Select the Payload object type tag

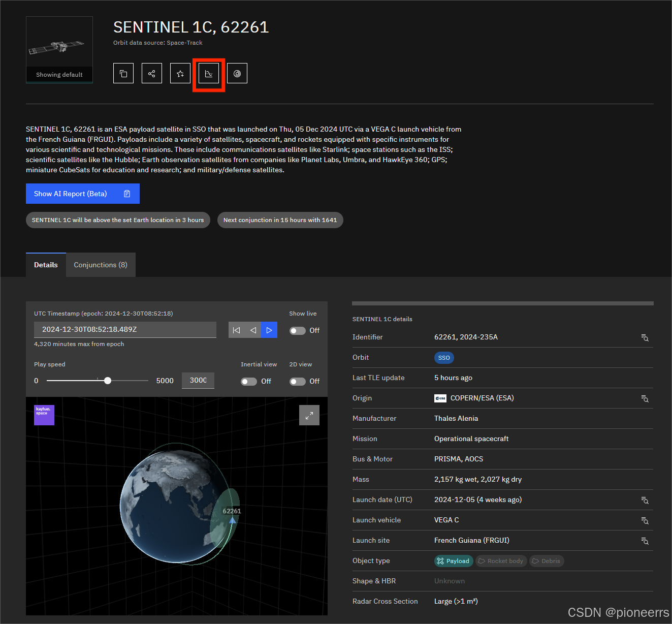click(x=454, y=561)
